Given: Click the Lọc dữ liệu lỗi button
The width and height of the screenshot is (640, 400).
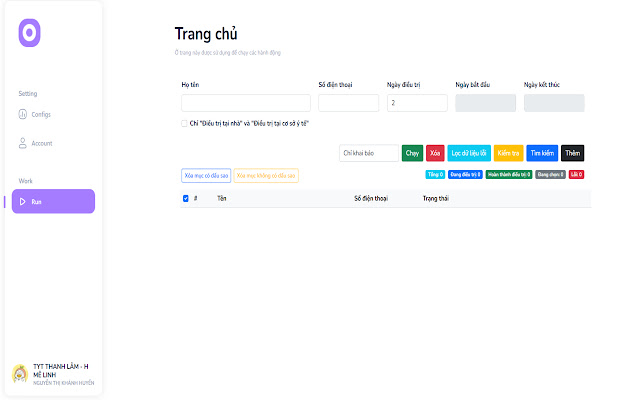Looking at the screenshot, I should click(x=469, y=153).
